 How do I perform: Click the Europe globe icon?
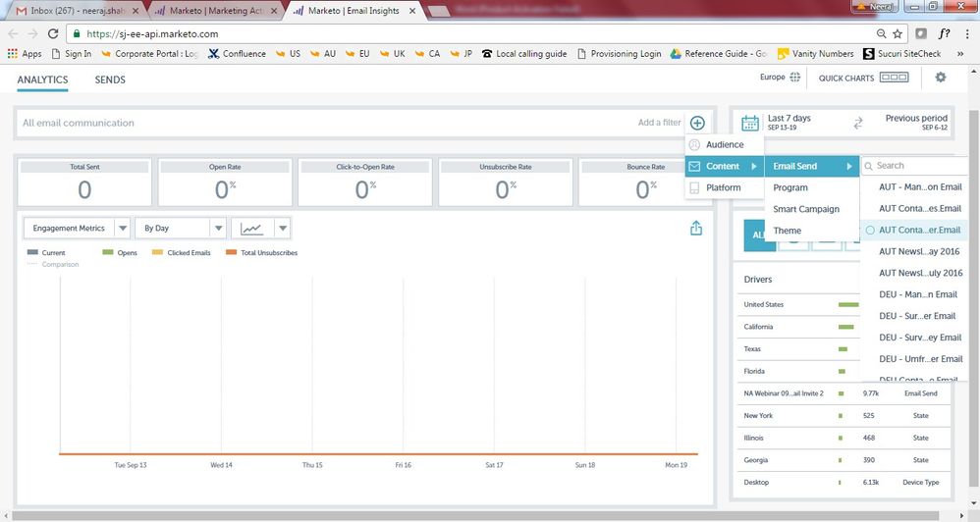pos(795,78)
